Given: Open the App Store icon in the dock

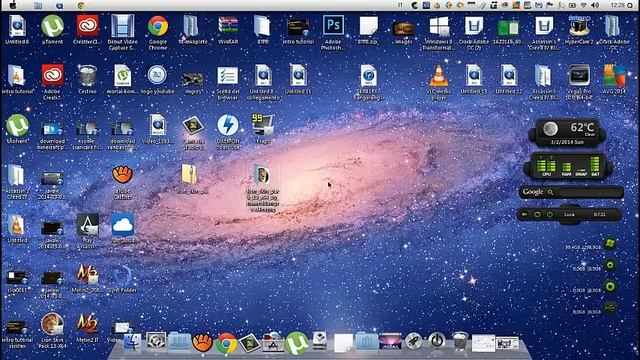Looking at the screenshot, I should (273, 342).
